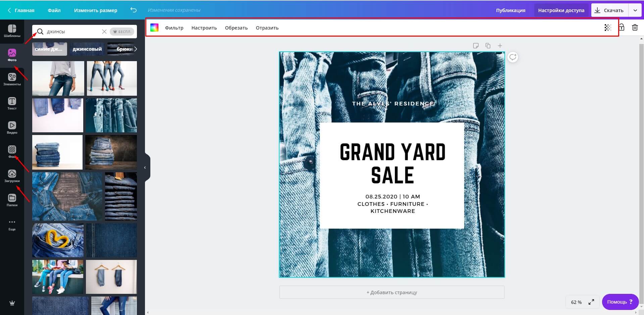Click the Публикация button
644x315 pixels.
pyautogui.click(x=511, y=10)
